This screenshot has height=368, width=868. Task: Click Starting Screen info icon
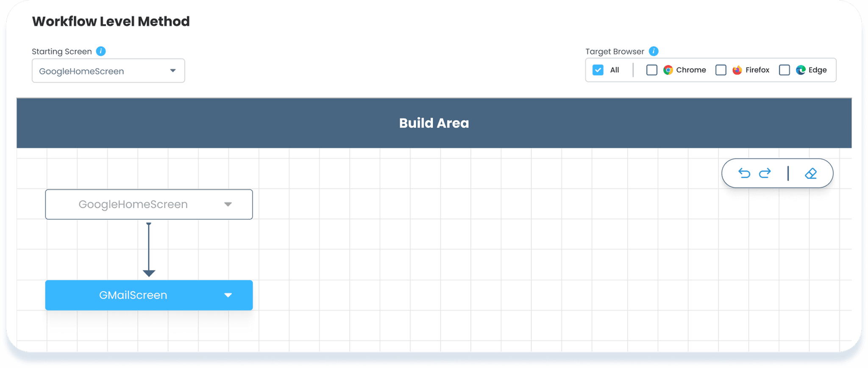(101, 51)
